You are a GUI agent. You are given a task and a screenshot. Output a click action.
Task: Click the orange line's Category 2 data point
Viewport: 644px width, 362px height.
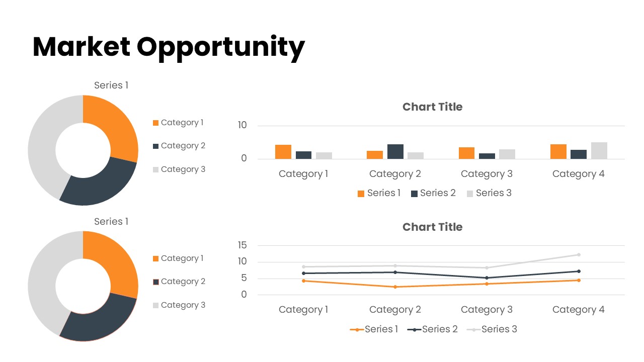click(x=395, y=287)
